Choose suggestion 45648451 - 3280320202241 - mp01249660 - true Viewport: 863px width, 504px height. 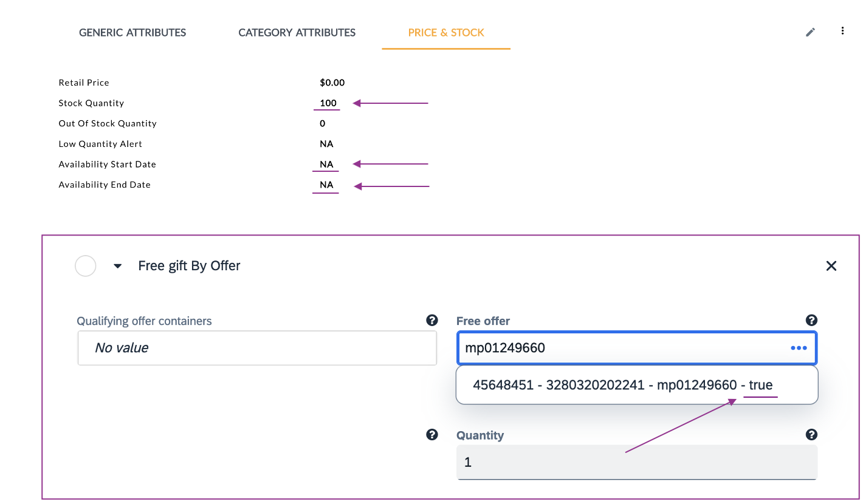coord(622,385)
